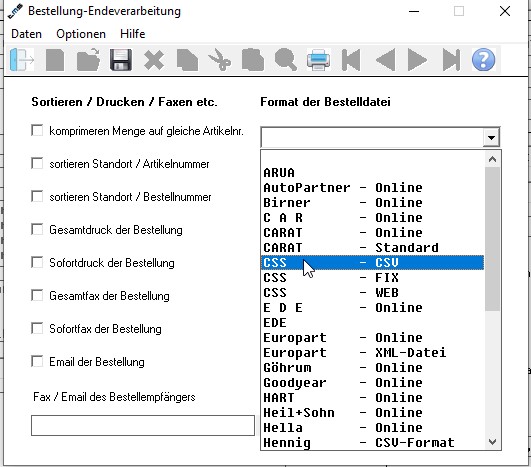Image resolution: width=531 pixels, height=467 pixels.
Task: Jump to last record icon
Action: click(x=451, y=60)
